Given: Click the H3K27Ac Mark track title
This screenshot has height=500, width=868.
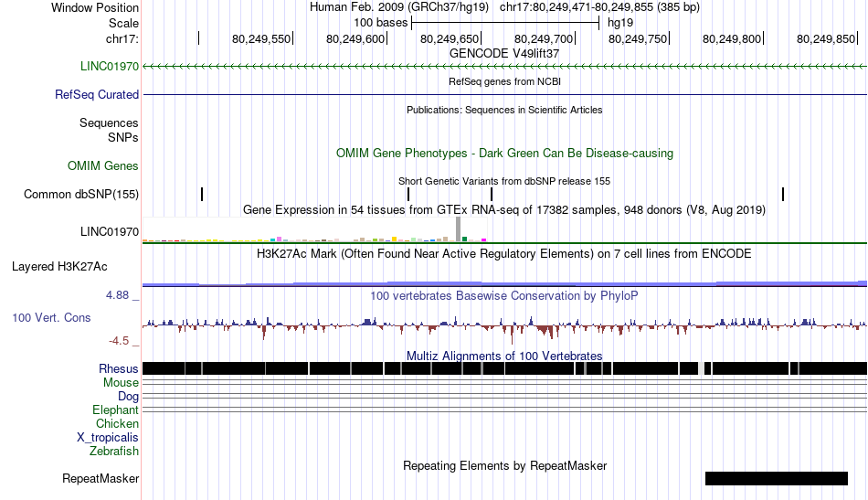Looking at the screenshot, I should pyautogui.click(x=504, y=253).
